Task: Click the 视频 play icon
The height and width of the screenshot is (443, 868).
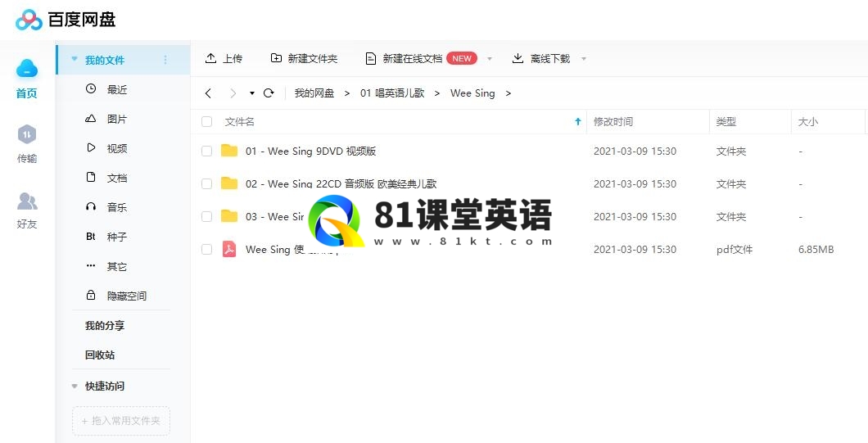Action: [91, 148]
